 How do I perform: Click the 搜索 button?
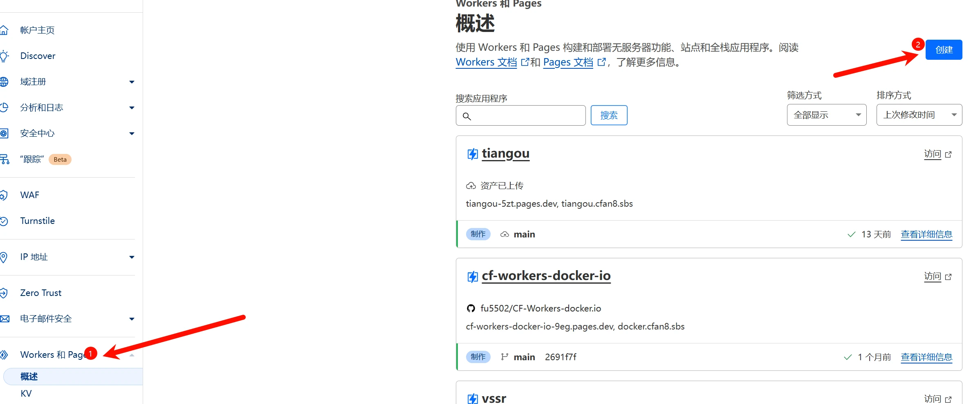609,115
